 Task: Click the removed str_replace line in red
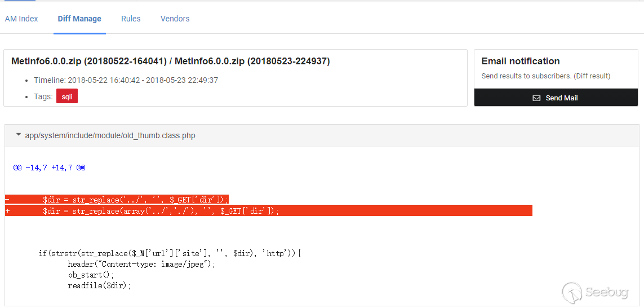pyautogui.click(x=117, y=200)
